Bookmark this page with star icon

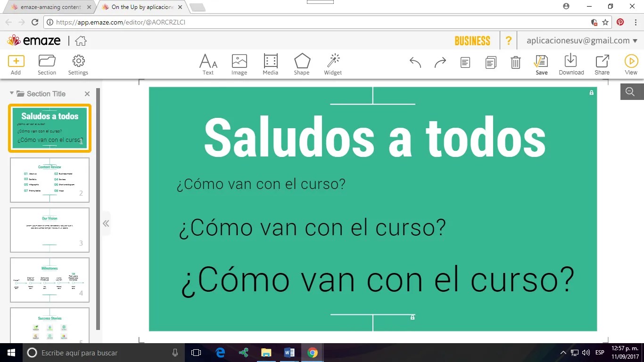tap(605, 22)
